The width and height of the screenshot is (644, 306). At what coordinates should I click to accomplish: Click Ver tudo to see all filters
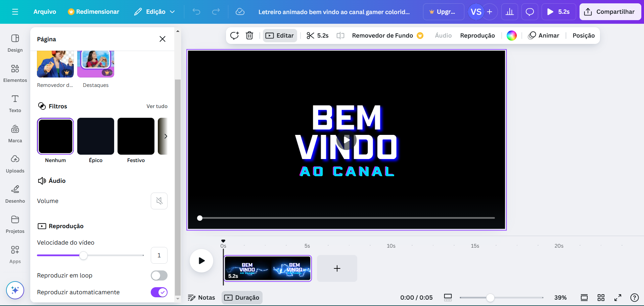point(157,106)
